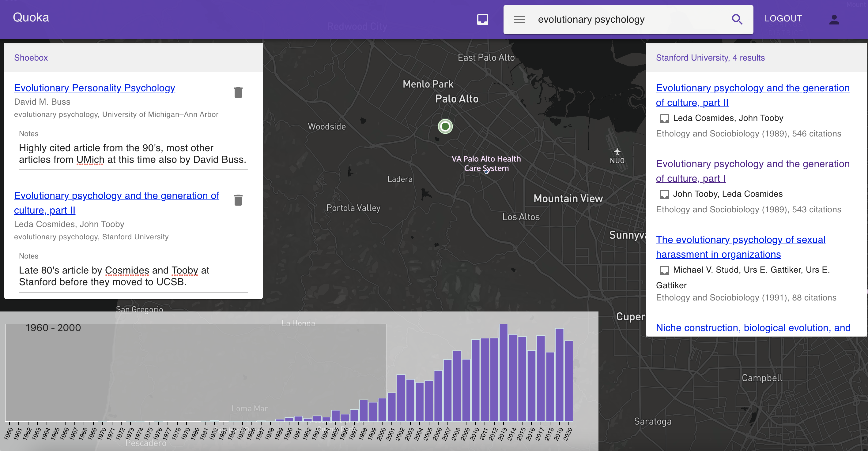Click 546 citations result details
This screenshot has width=868, height=451.
748,134
